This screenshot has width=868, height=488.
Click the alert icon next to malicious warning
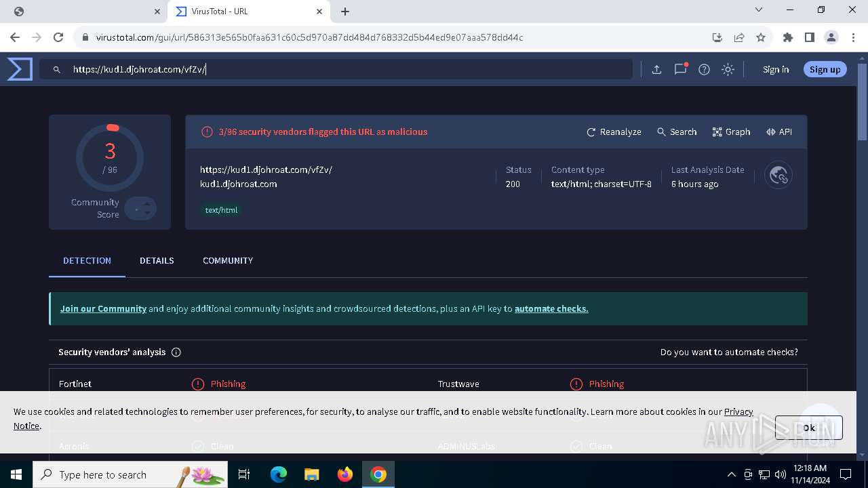(207, 132)
